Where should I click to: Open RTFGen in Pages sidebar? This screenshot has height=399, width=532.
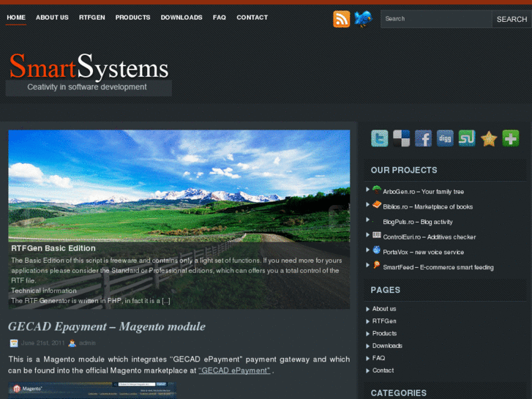coord(384,321)
